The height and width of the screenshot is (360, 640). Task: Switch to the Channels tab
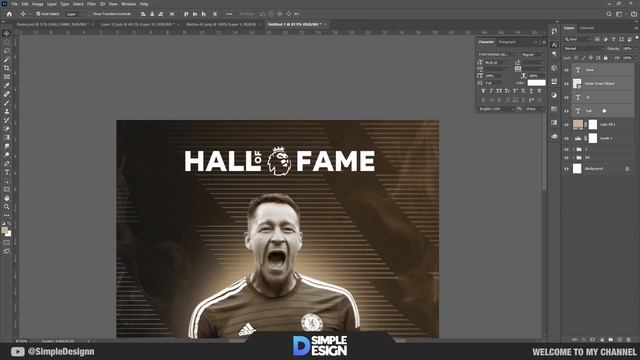tap(587, 28)
